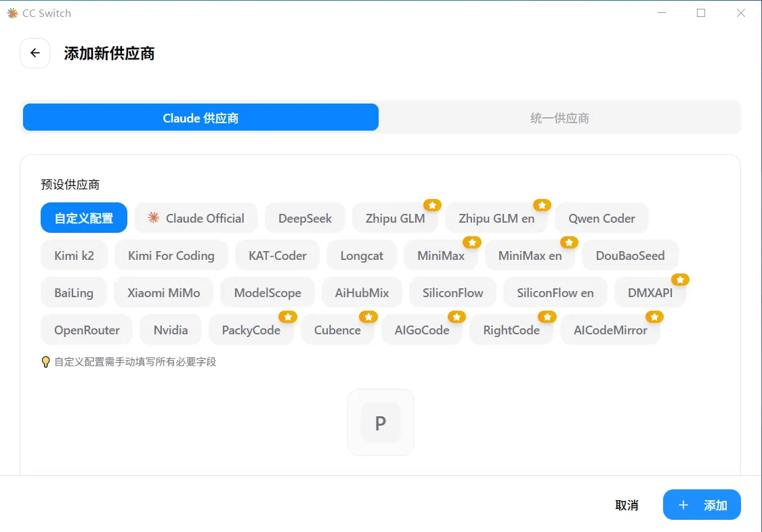Click the star badge on MiniMax en
The image size is (762, 532).
coord(569,242)
